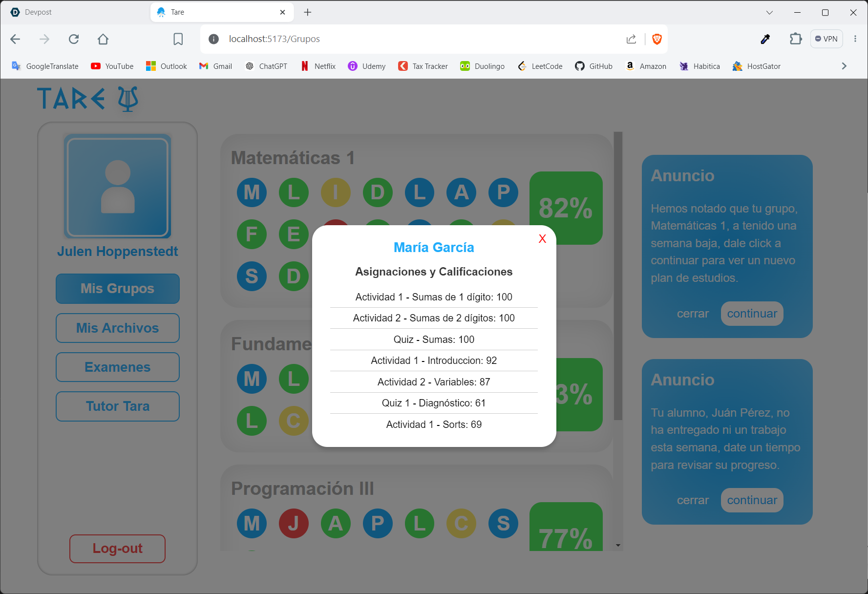Open the YouTube bookmark

click(112, 66)
